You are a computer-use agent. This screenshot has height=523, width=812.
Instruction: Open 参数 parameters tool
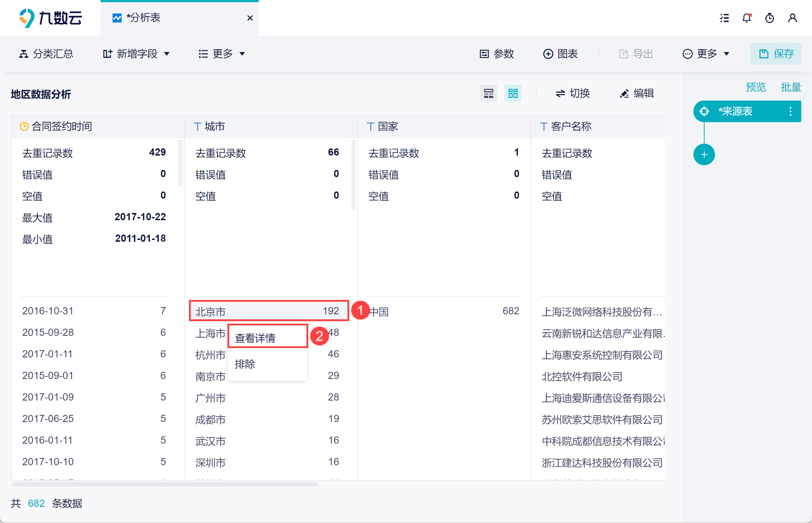[497, 54]
